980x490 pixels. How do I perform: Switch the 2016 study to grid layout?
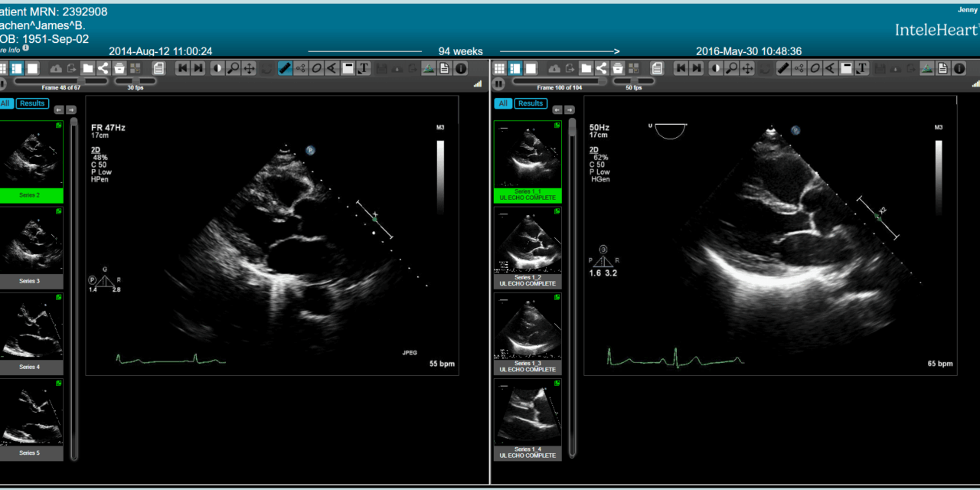pos(499,68)
